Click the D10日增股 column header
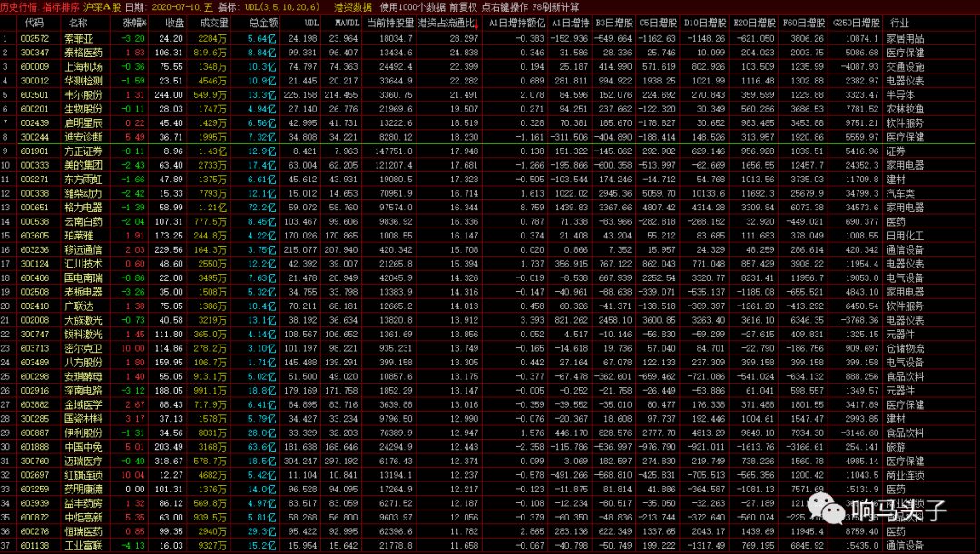 pos(704,23)
